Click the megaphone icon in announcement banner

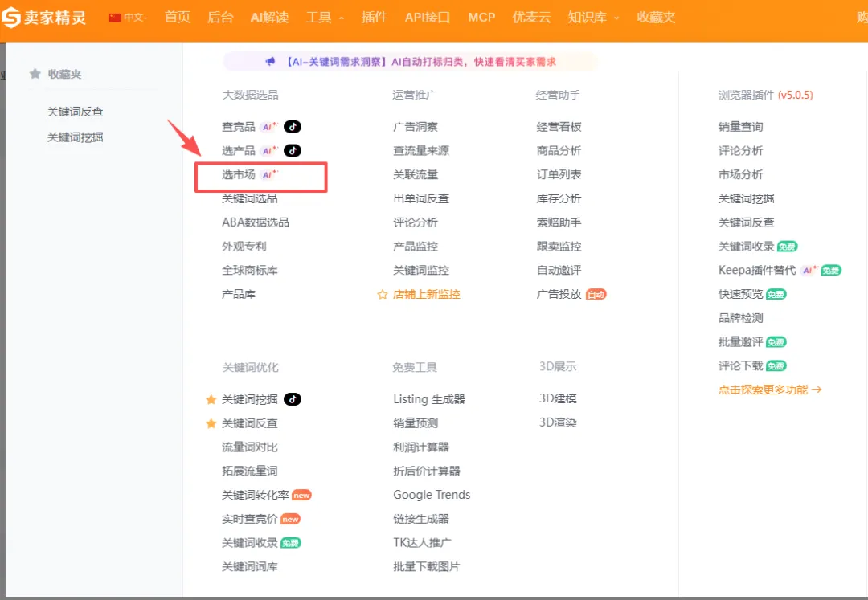tap(270, 62)
